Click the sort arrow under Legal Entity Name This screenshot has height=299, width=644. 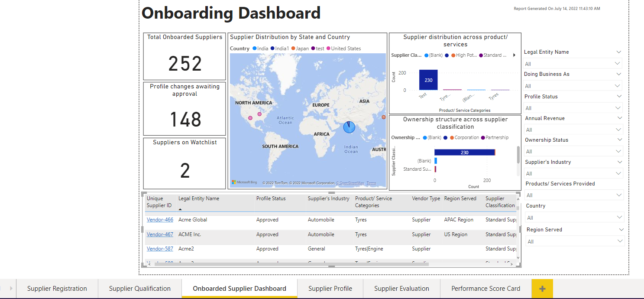pyautogui.click(x=180, y=209)
